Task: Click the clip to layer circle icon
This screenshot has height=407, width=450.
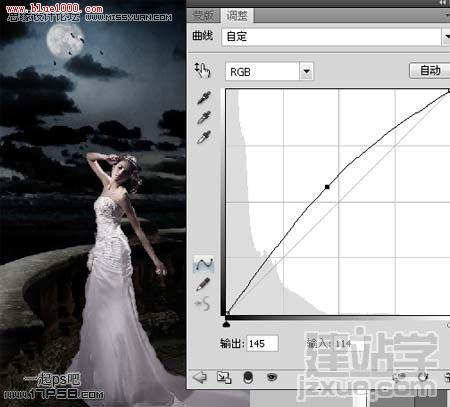Action: pos(248,378)
